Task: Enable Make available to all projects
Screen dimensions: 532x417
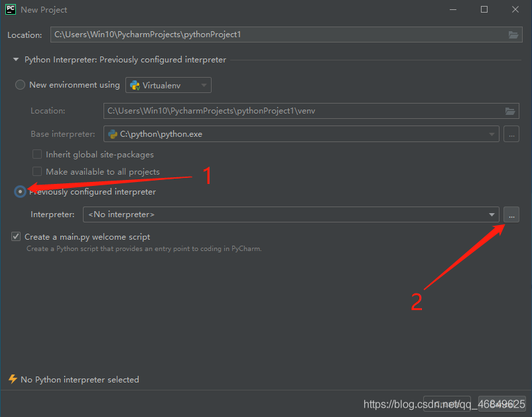Action: pos(37,171)
